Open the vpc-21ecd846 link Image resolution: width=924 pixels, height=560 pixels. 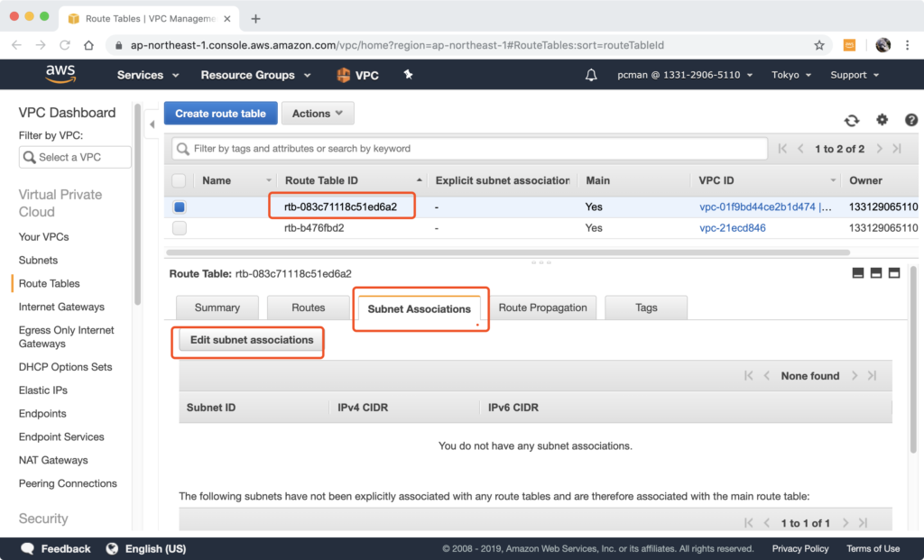733,228
